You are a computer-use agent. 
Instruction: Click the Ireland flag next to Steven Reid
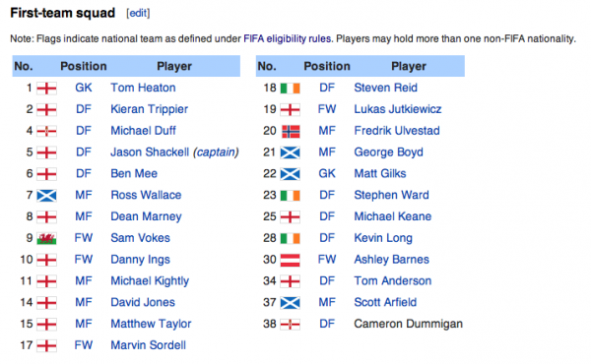291,89
